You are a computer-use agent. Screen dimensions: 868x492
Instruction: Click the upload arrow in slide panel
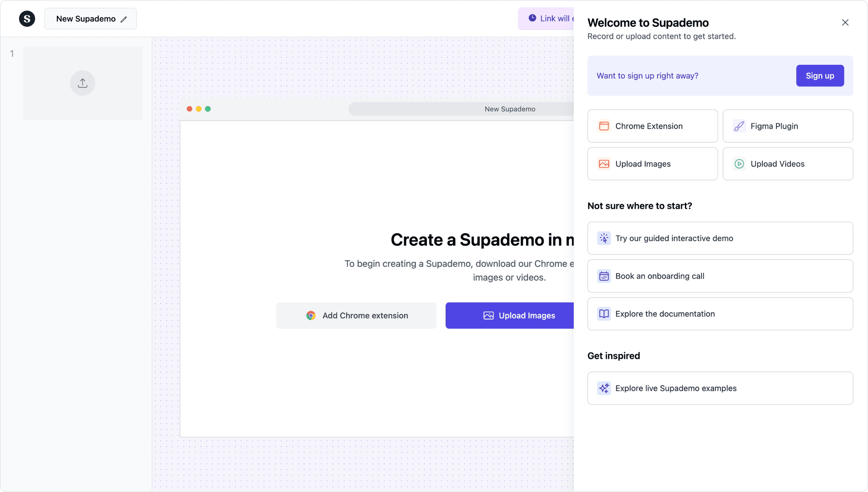pos(83,83)
